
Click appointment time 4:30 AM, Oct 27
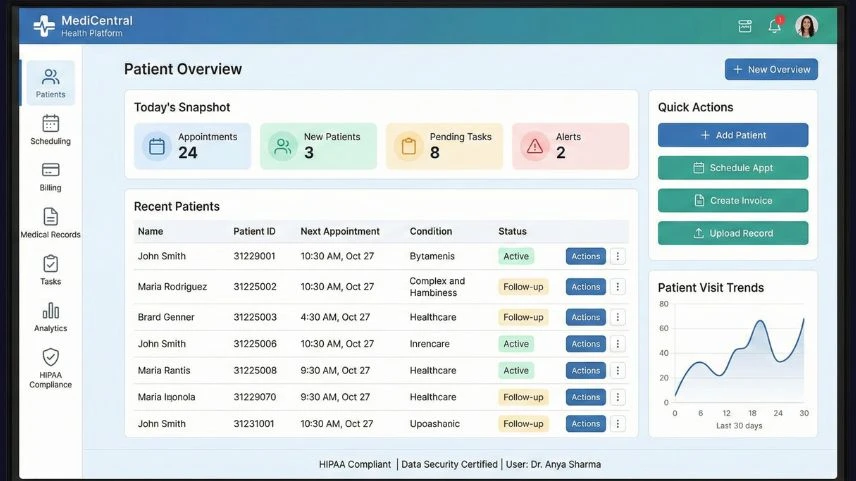(x=335, y=317)
